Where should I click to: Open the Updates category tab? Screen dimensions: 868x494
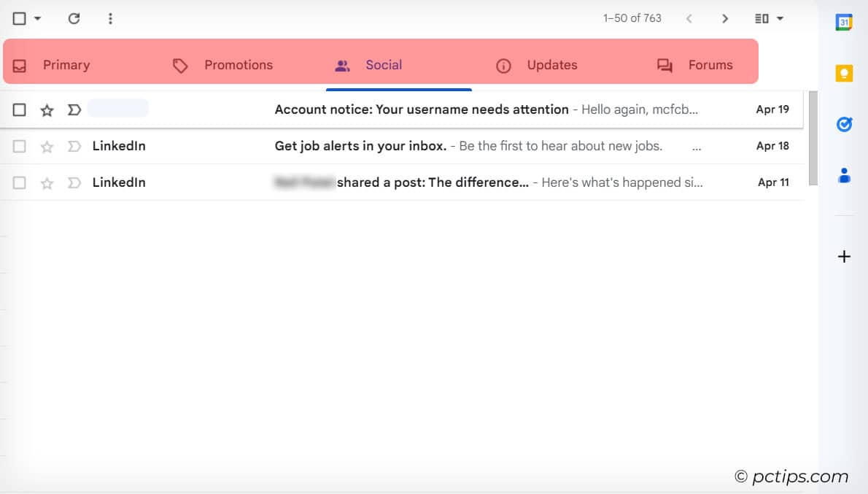(x=552, y=64)
